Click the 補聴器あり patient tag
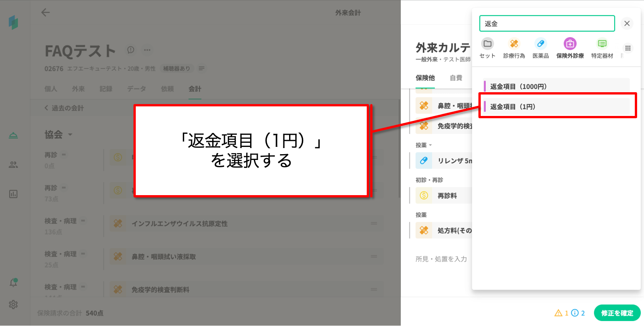This screenshot has width=644, height=326. pos(177,68)
